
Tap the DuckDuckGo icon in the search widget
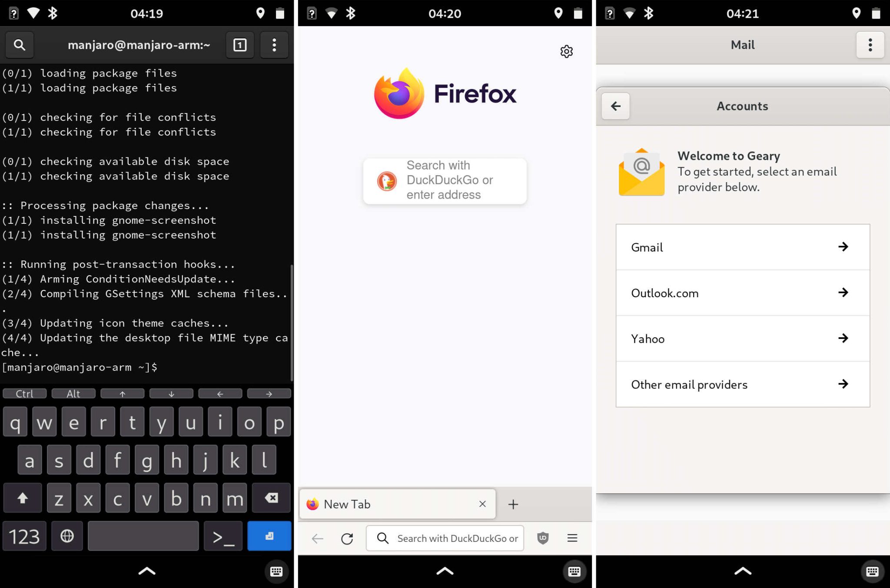(x=387, y=181)
